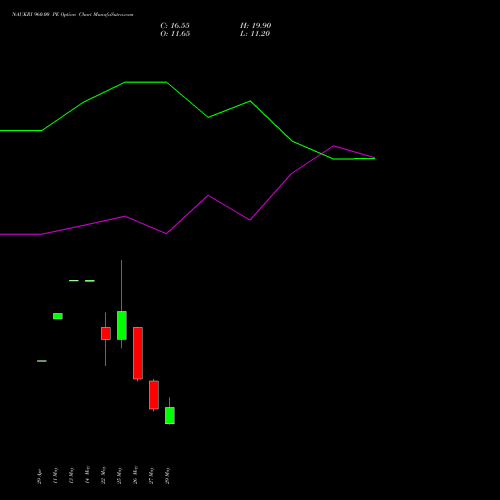Click the flat green dash for 14 May
The image size is (500, 500).
coord(90,281)
